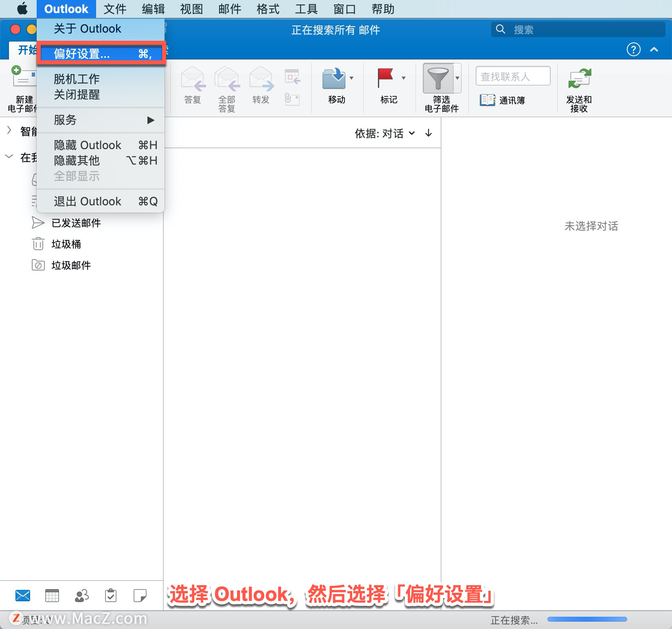This screenshot has width=672, height=629.
Task: Open the Apple menu
Action: click(22, 9)
